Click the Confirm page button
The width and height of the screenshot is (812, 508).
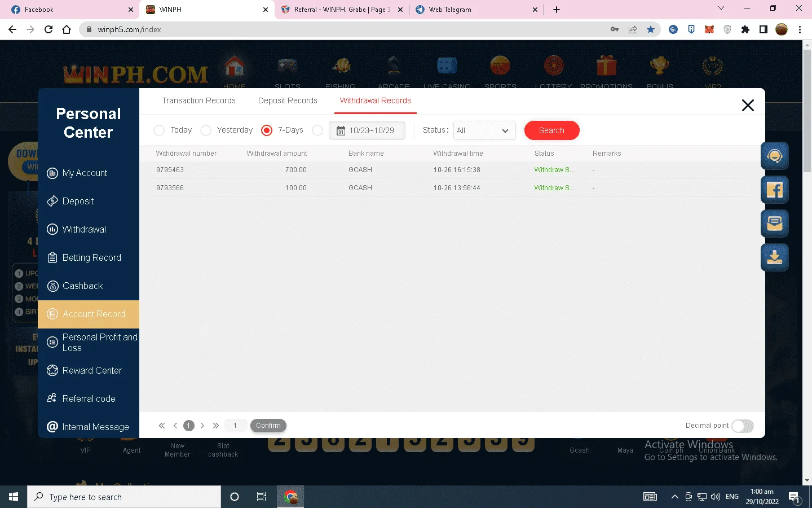pos(268,426)
